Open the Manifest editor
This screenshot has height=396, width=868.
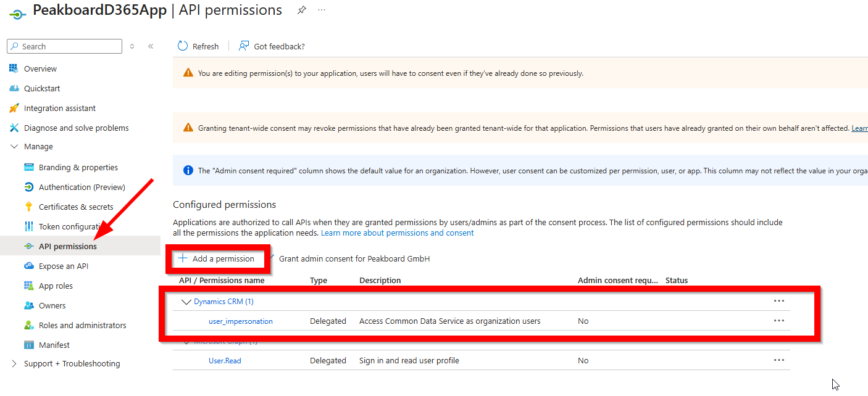(x=52, y=344)
